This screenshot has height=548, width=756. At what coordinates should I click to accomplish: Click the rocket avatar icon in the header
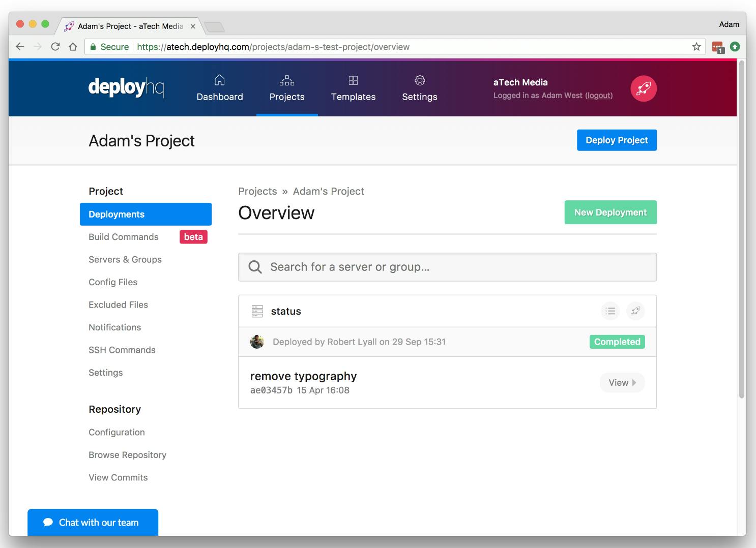coord(643,88)
